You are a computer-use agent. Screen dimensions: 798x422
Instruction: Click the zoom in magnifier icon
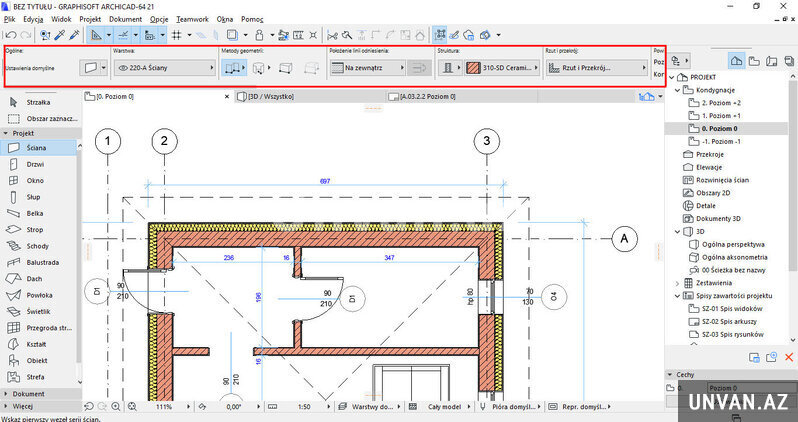click(116, 407)
